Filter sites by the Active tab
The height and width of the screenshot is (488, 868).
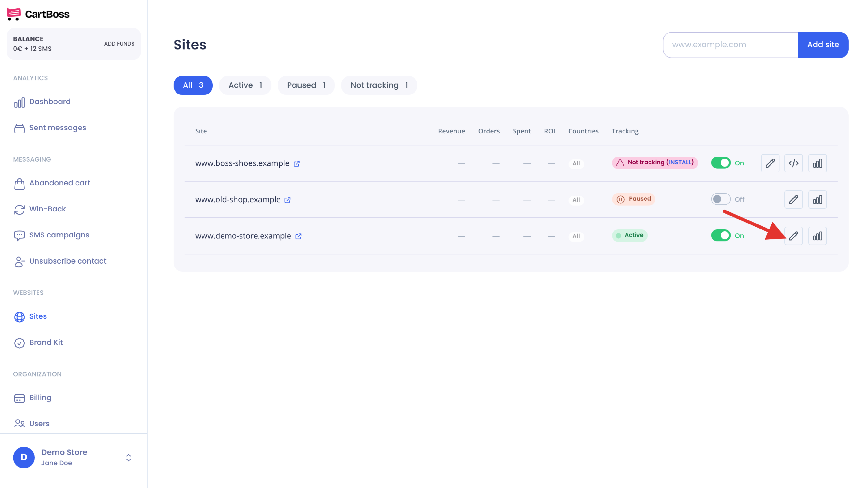point(245,86)
